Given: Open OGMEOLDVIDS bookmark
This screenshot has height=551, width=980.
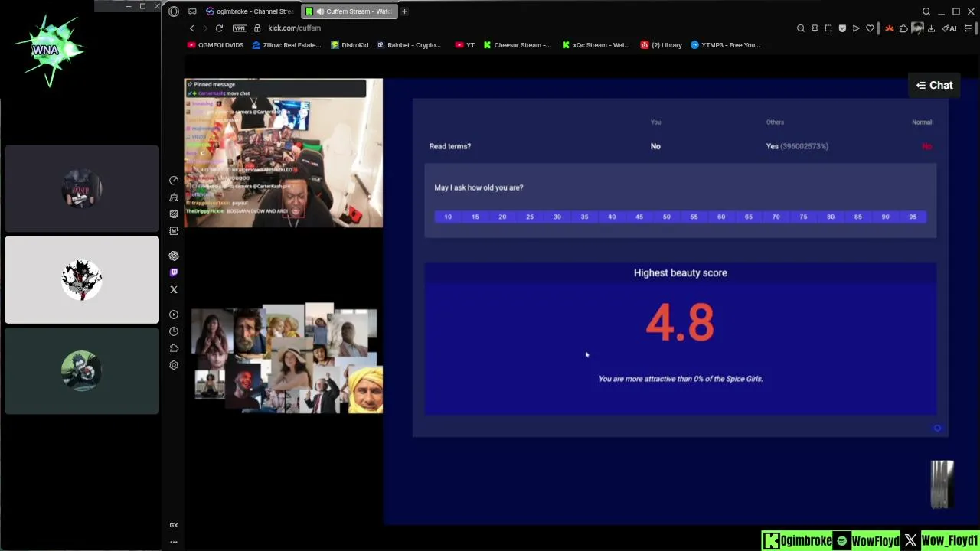Looking at the screenshot, I should tap(216, 45).
